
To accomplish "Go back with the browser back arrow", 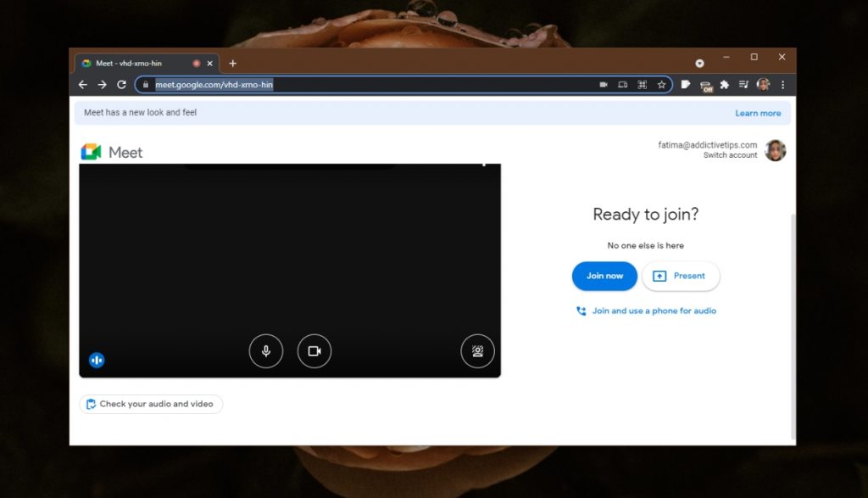I will pyautogui.click(x=82, y=84).
